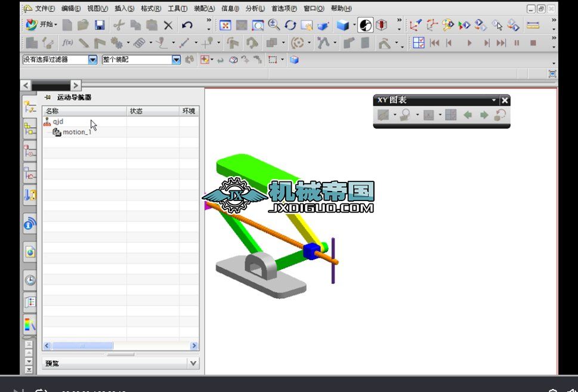Open the rectangle selection dropdown arrow
This screenshot has width=578, height=392.
click(x=282, y=60)
